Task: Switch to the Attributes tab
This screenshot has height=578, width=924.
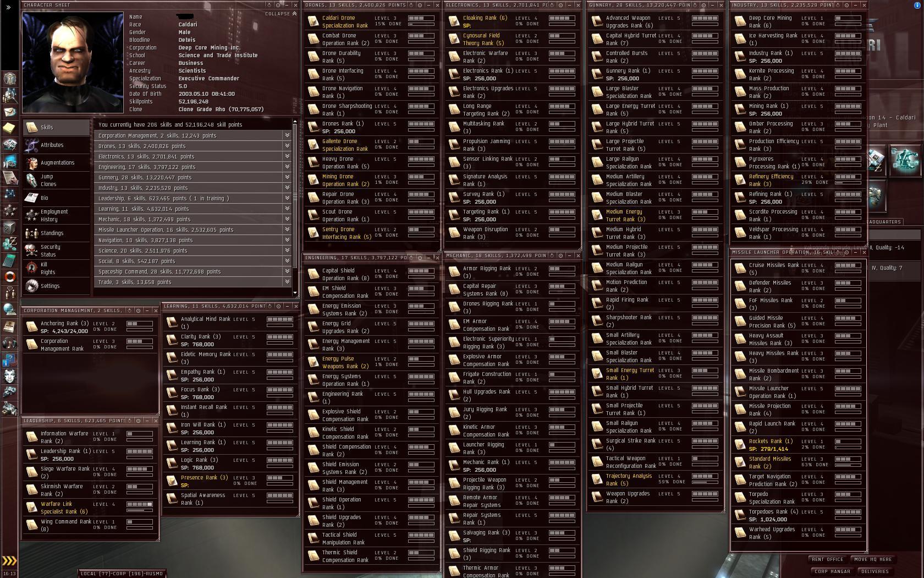Action: click(x=56, y=145)
